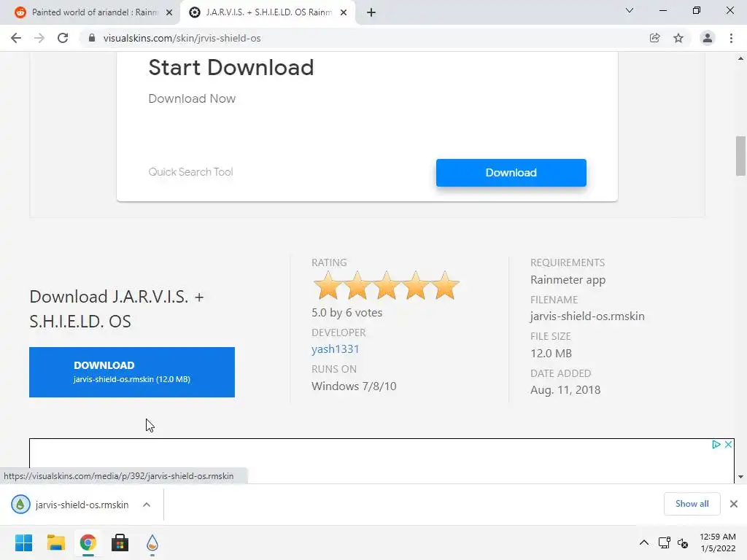Image resolution: width=747 pixels, height=560 pixels.
Task: Open developer yash1331 profile link
Action: click(335, 349)
